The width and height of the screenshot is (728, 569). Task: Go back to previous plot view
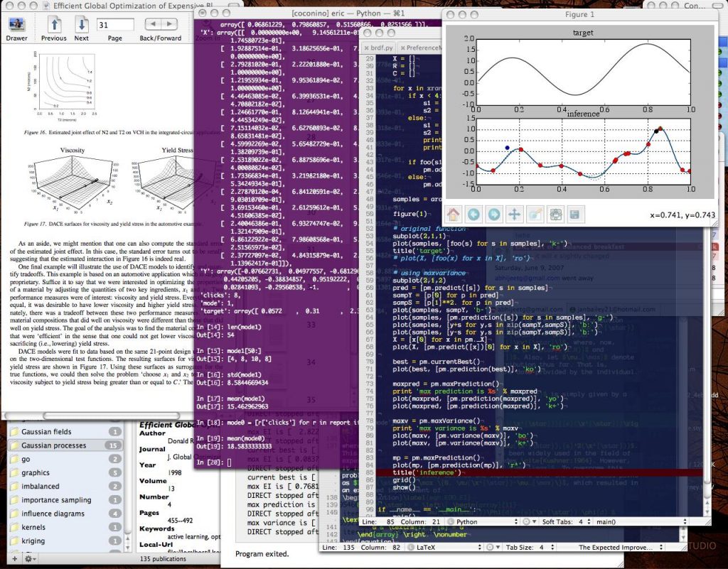point(473,215)
